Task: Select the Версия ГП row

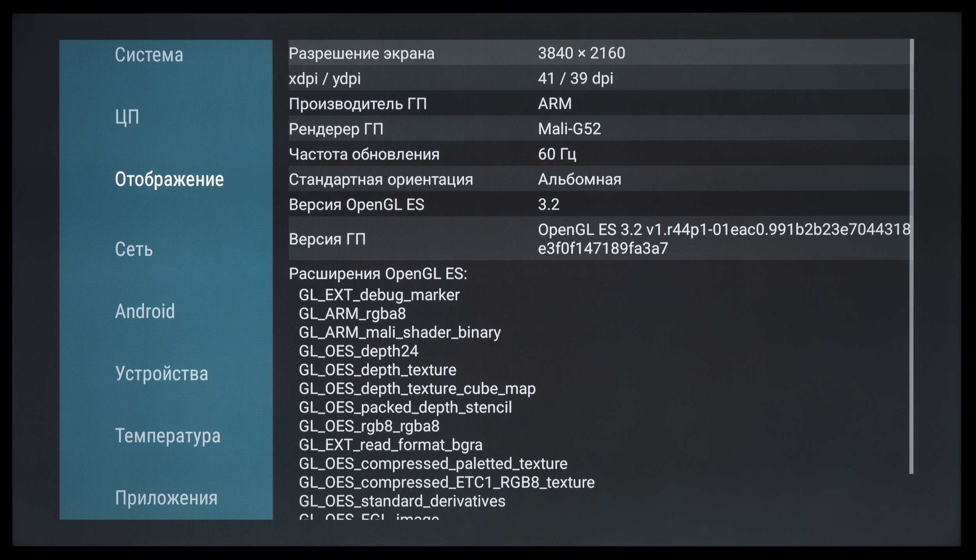Action: pyautogui.click(x=599, y=239)
